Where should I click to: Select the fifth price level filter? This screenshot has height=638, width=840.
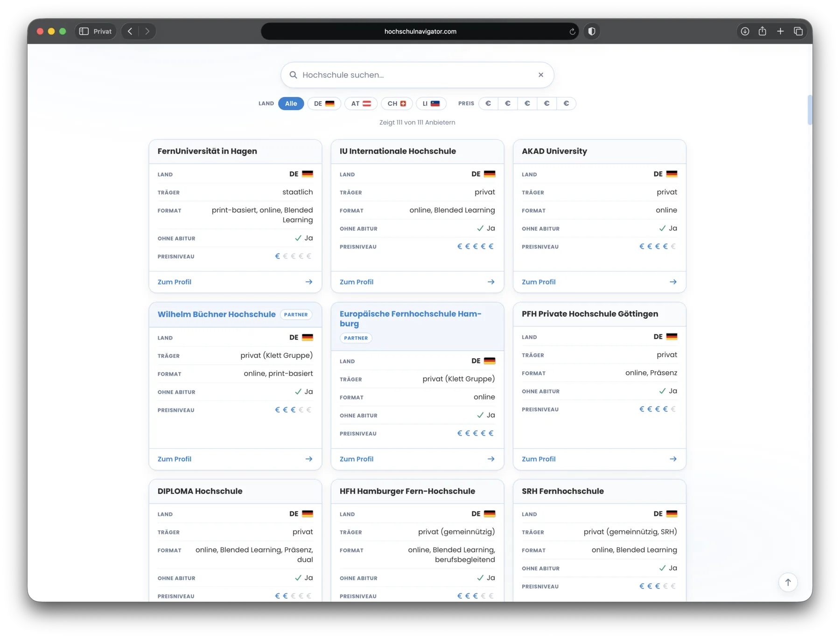pos(566,104)
